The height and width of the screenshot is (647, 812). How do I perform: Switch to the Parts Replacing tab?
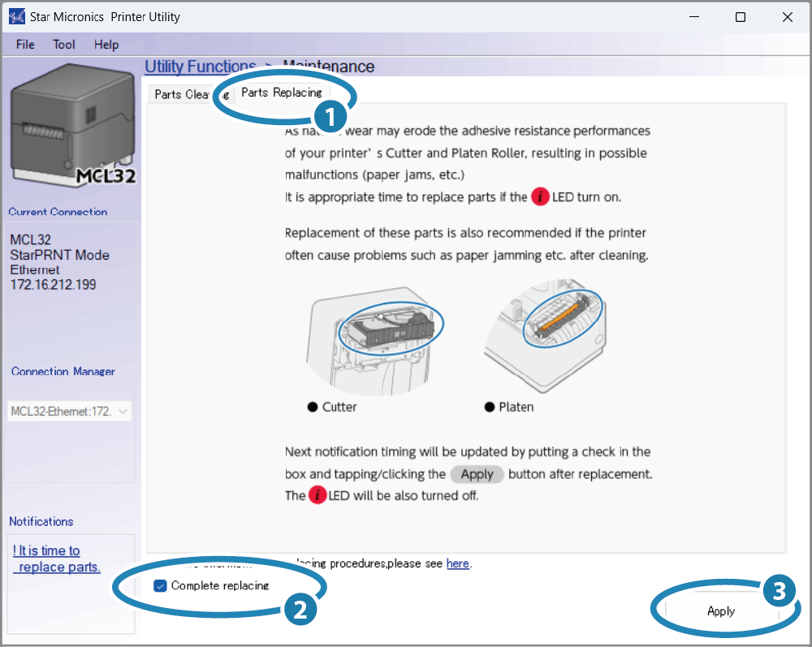pyautogui.click(x=282, y=93)
